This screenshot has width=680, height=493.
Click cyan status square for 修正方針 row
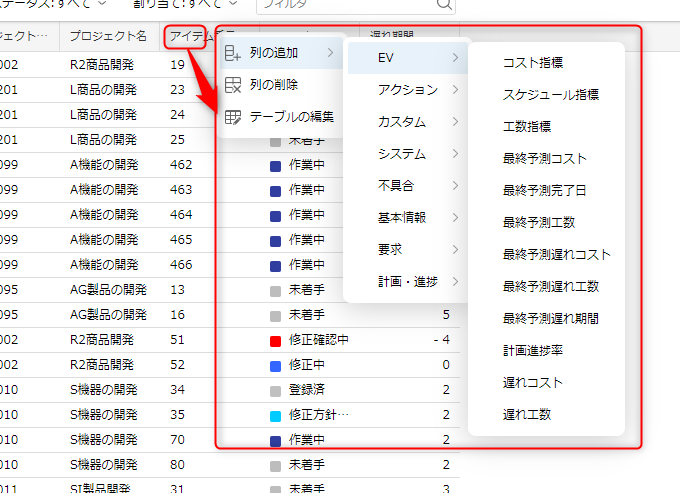pos(276,414)
